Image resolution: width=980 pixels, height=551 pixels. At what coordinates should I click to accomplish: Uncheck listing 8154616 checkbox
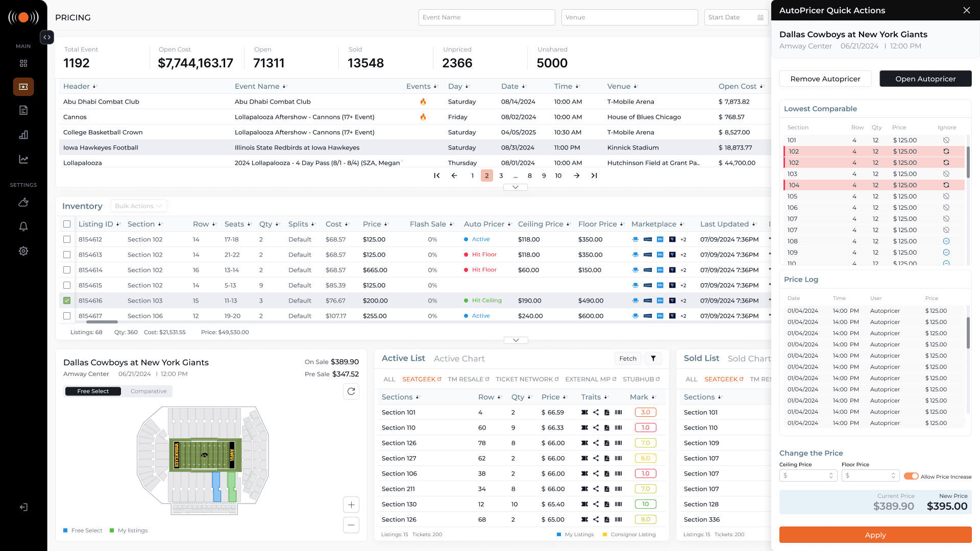click(x=67, y=300)
